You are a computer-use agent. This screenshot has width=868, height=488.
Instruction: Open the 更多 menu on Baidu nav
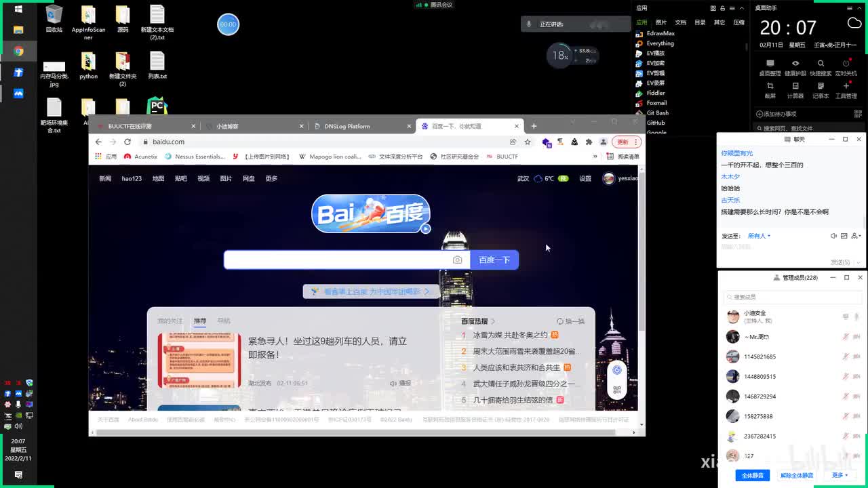coord(271,179)
